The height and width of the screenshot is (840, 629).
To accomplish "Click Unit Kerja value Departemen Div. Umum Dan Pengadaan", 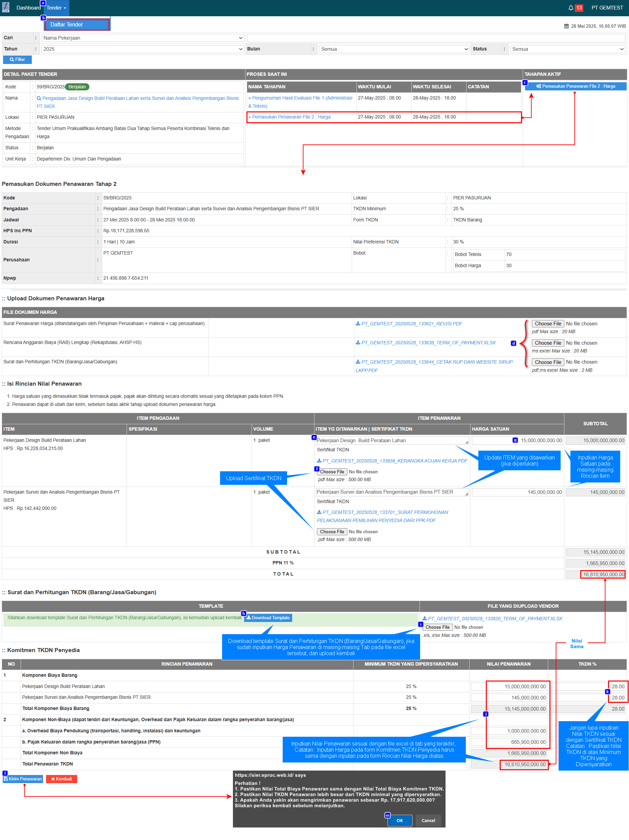I will tap(79, 159).
